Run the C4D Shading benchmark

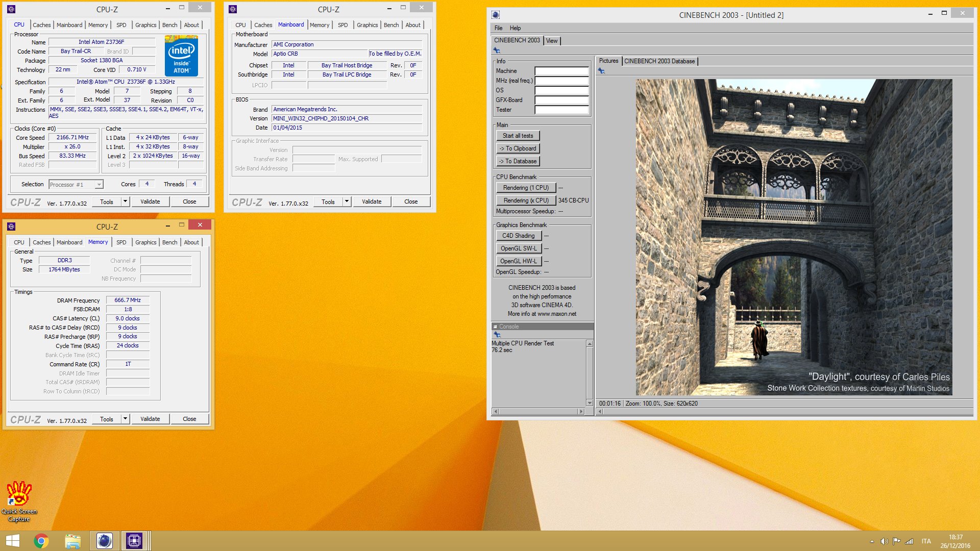tap(519, 236)
